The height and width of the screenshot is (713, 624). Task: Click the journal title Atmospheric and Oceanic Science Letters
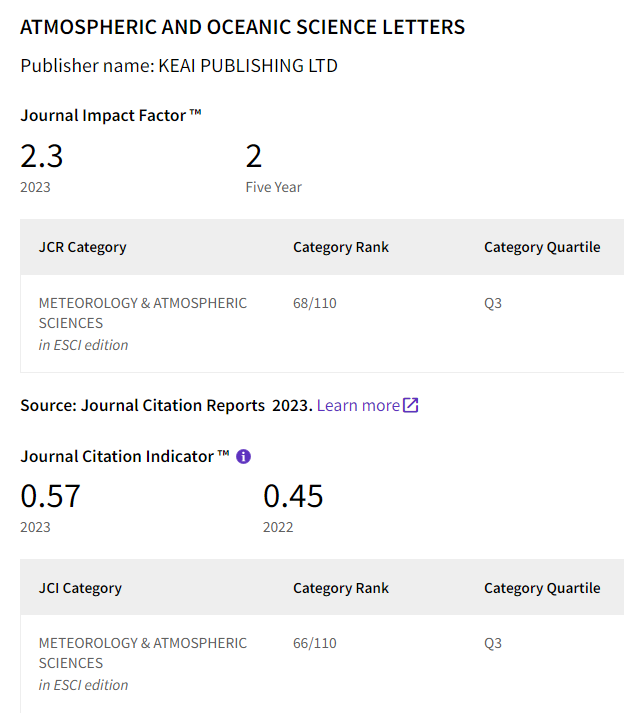click(242, 27)
